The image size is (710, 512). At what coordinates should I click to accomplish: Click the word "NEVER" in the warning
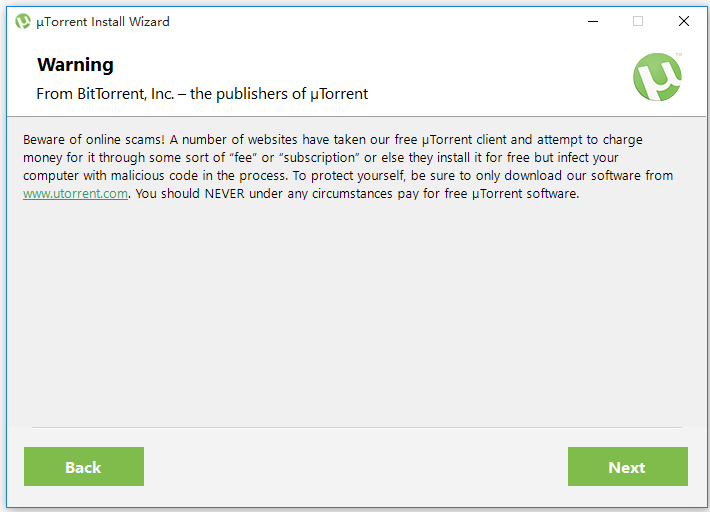click(x=225, y=194)
